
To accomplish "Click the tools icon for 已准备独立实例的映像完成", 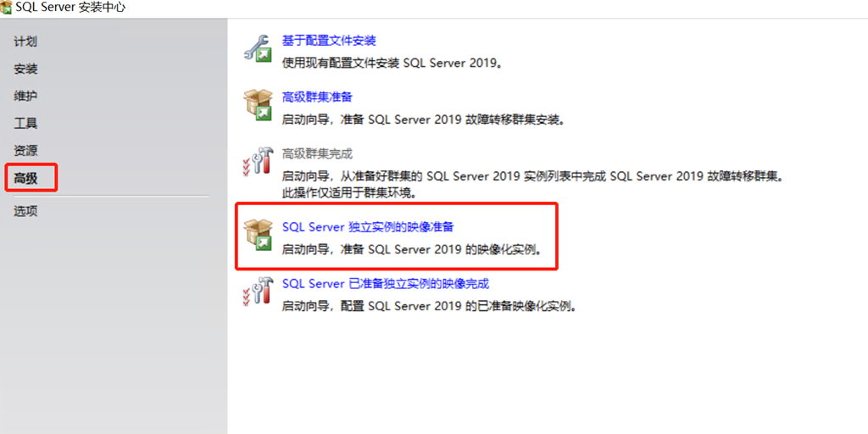I will coord(258,292).
